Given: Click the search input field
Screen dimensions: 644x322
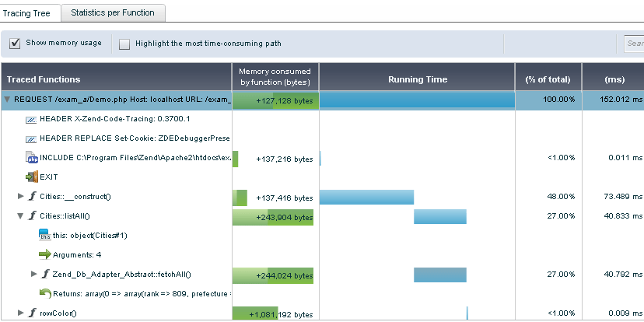Looking at the screenshot, I should click(x=634, y=43).
